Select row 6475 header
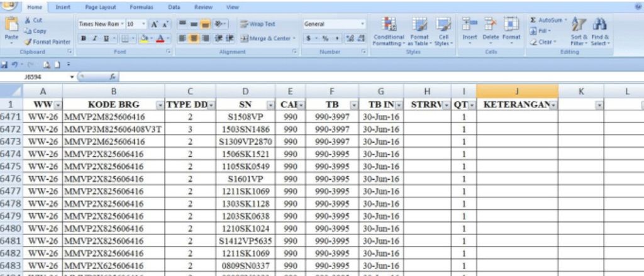The width and height of the screenshot is (644, 276). (x=10, y=167)
